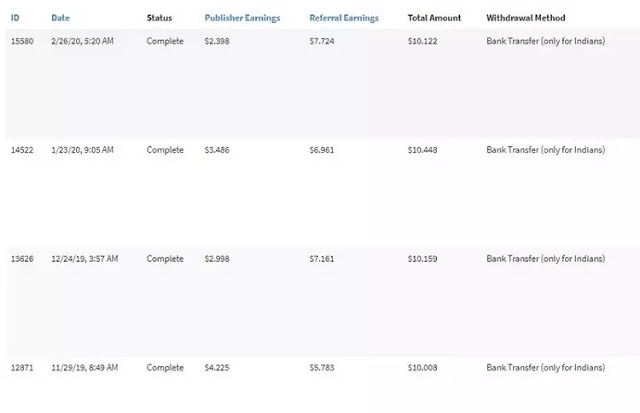Click the 11/29/19, 8:49 AM date cell
The width and height of the screenshot is (640, 413).
pos(85,368)
